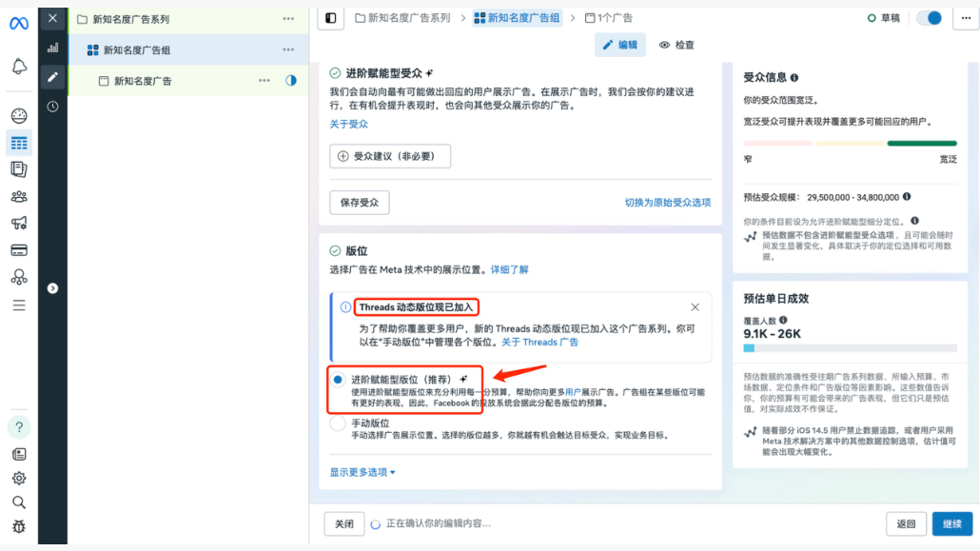Click the help question mark icon
The image size is (980, 551).
[19, 427]
